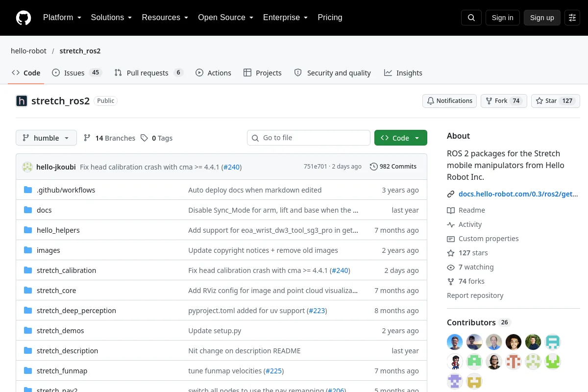Image resolution: width=588 pixels, height=392 pixels.
Task: Click the link icon beside docs.hello-robot.com URL
Action: point(451,194)
